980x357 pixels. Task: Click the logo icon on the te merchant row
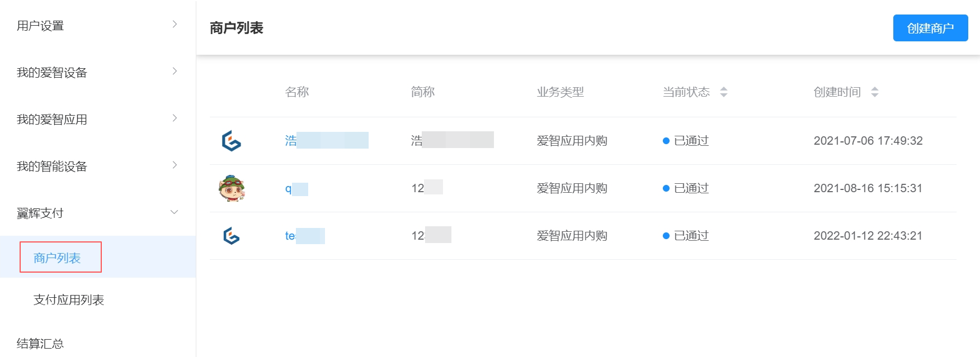(x=233, y=236)
